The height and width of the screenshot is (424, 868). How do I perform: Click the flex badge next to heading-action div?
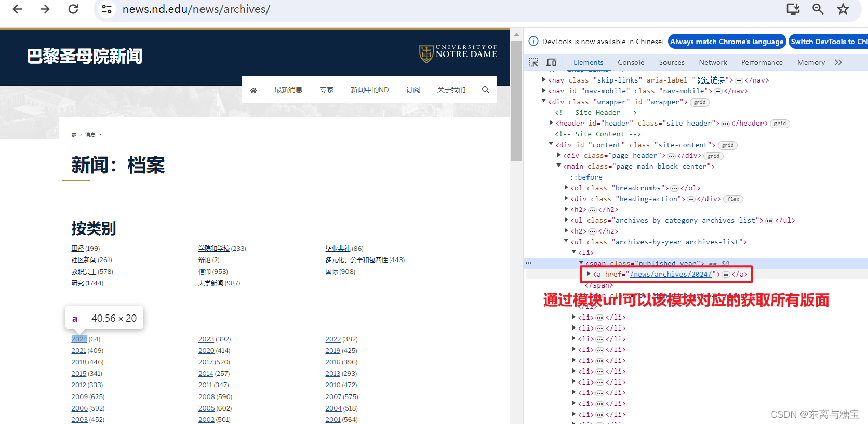pos(733,199)
